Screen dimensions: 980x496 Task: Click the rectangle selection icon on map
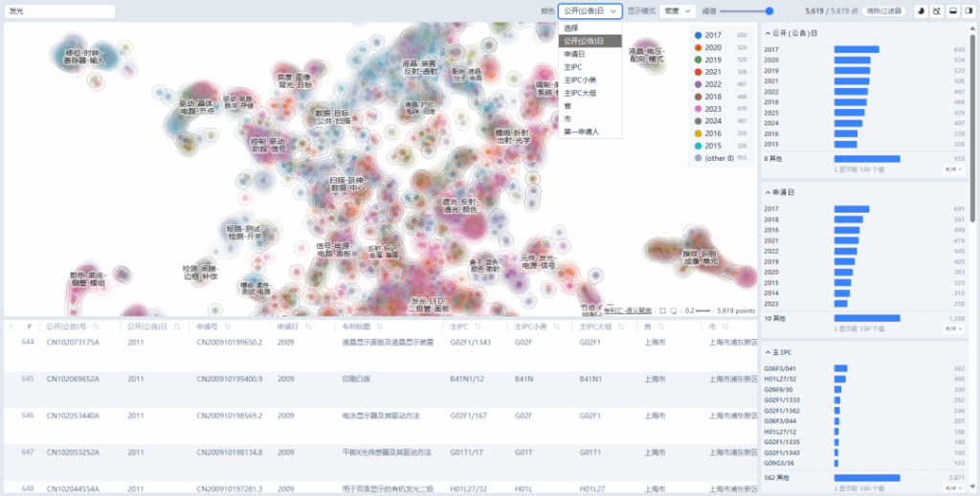coord(664,310)
